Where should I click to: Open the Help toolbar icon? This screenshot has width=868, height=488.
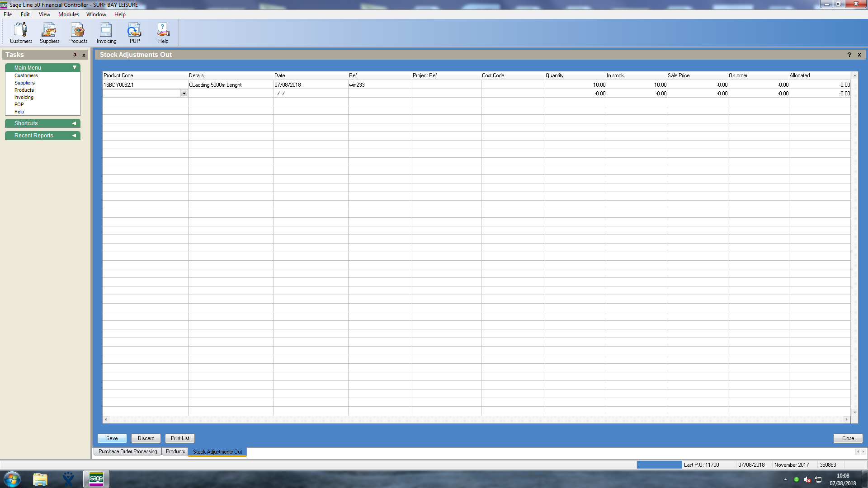coord(163,33)
